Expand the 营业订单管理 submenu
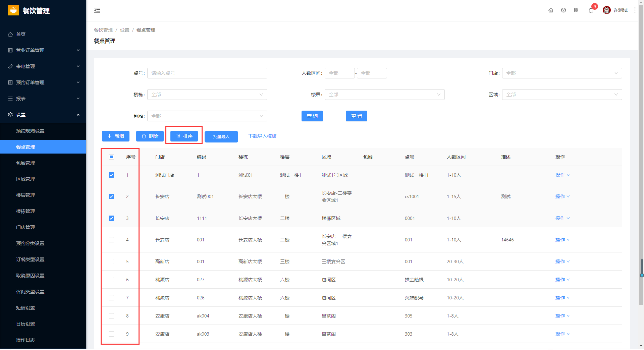Image resolution: width=644 pixels, height=350 pixels. point(78,50)
